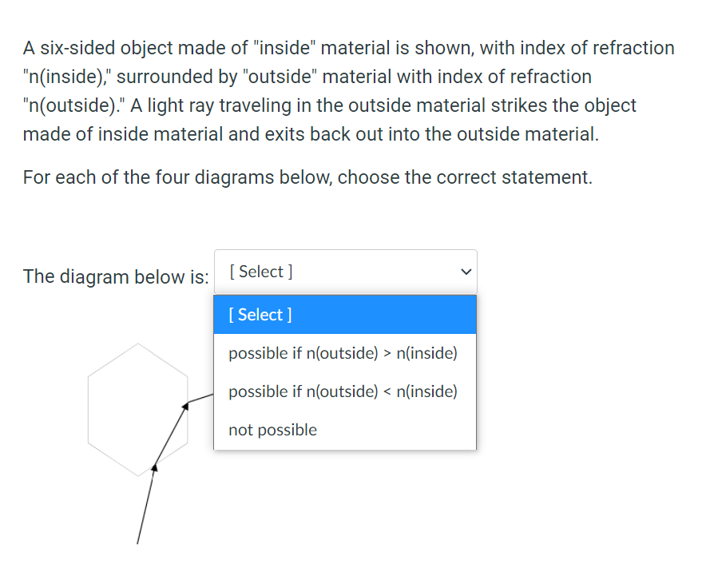
Task: Pick the last option in the dropdown
Action: coord(272,430)
